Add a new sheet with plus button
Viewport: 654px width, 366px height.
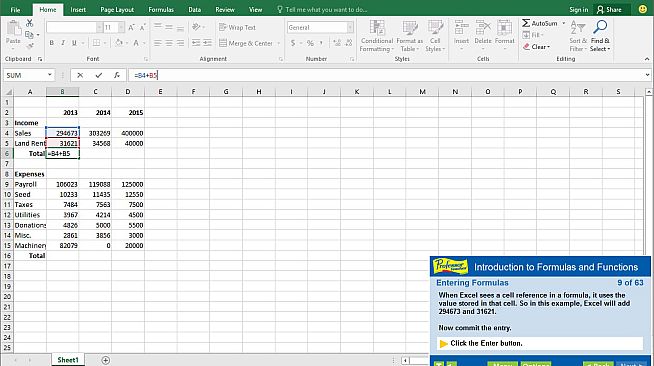click(x=106, y=360)
